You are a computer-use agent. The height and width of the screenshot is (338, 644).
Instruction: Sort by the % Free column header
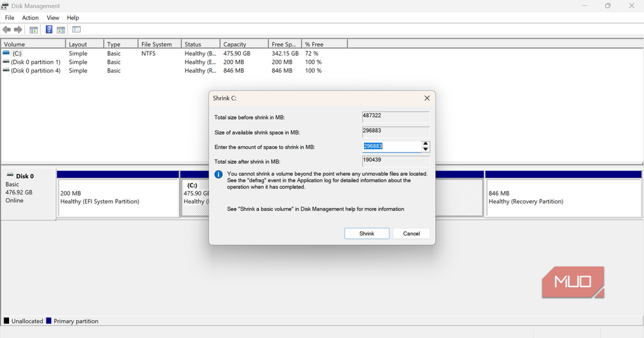[325, 44]
